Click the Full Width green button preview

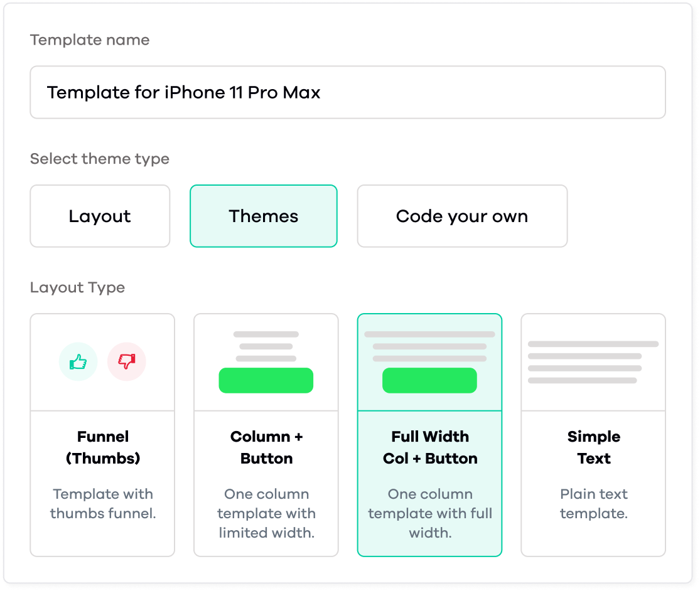coord(429,380)
